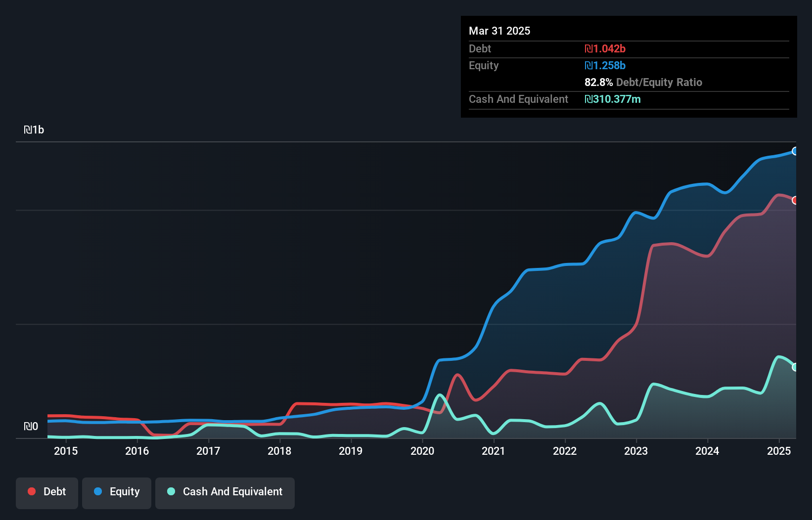
Task: Click the red Debt legend dot
Action: click(31, 491)
